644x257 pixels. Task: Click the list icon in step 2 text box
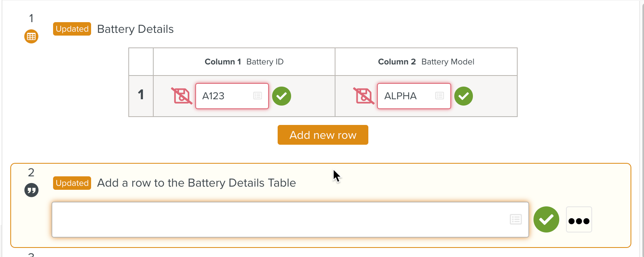click(x=516, y=219)
